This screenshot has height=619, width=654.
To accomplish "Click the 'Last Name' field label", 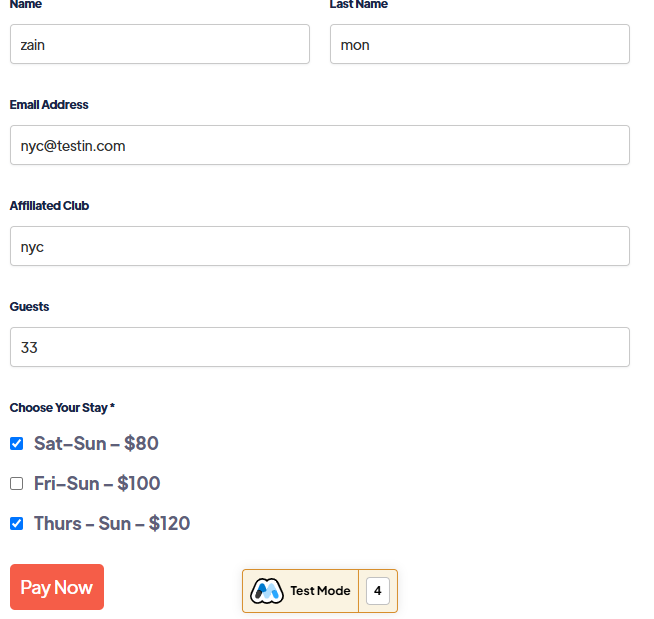I will [x=358, y=5].
